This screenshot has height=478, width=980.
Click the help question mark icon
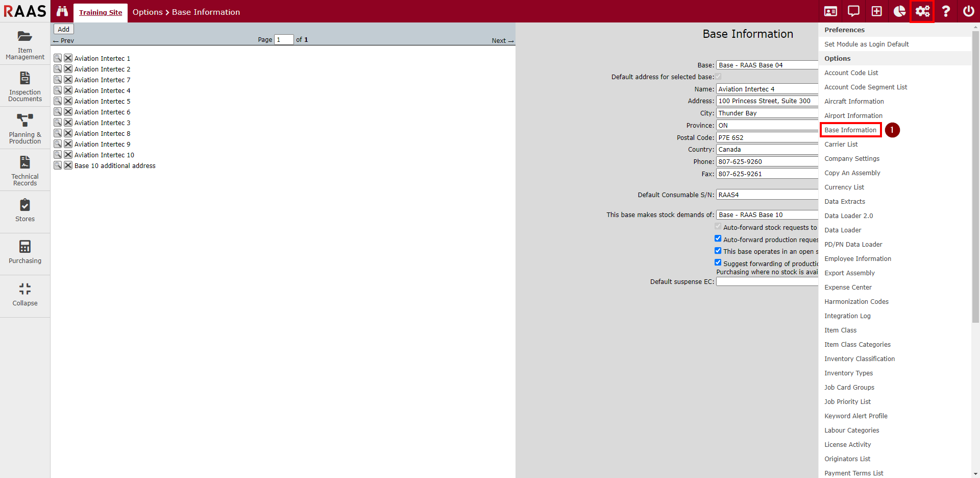(x=945, y=11)
